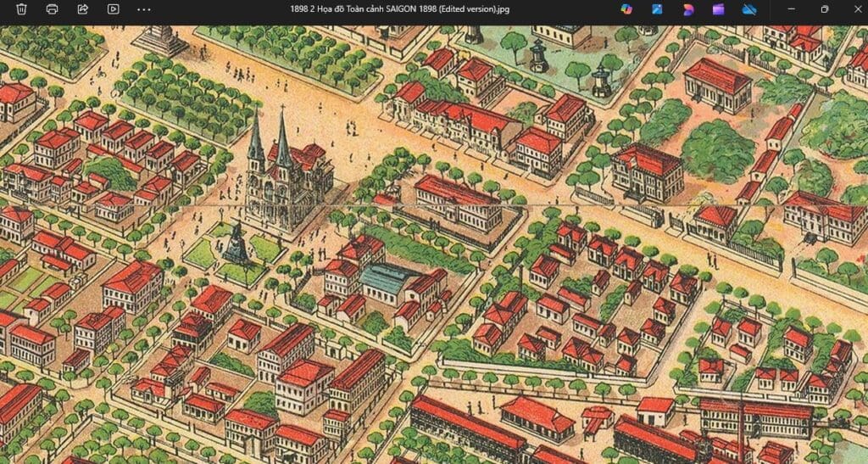Restore down the Photos window
The height and width of the screenshot is (464, 868).
coord(824,9)
